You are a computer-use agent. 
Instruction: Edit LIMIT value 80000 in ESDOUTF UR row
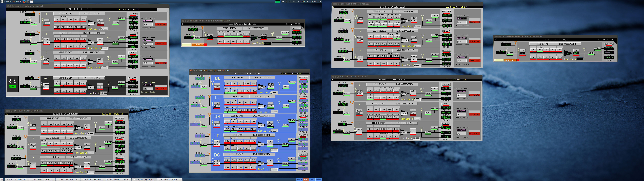pos(271,125)
